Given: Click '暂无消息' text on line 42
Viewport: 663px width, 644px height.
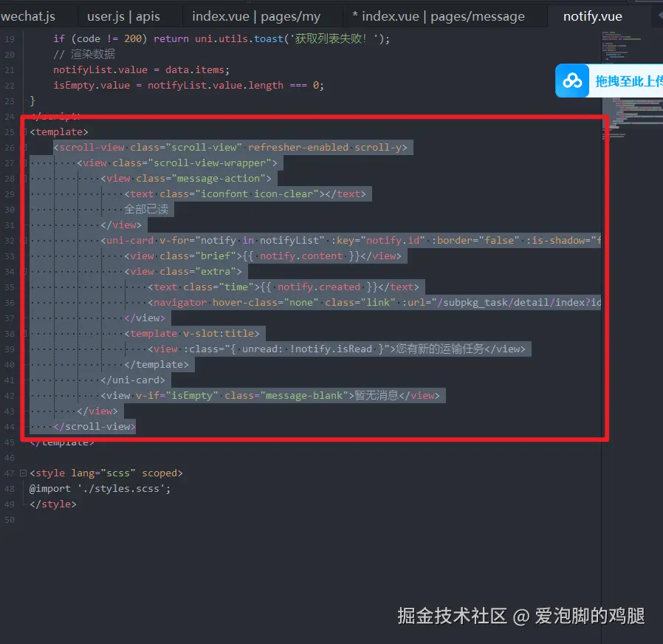Looking at the screenshot, I should pyautogui.click(x=377, y=395).
